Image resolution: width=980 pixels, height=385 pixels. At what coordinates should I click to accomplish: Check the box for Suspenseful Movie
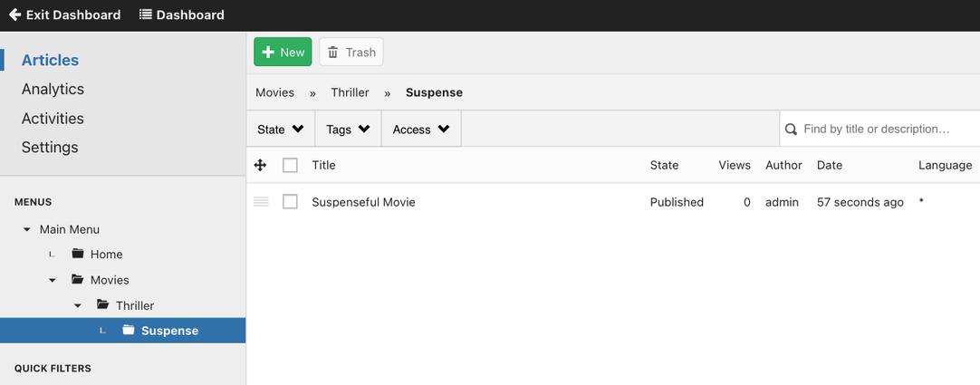pos(290,201)
